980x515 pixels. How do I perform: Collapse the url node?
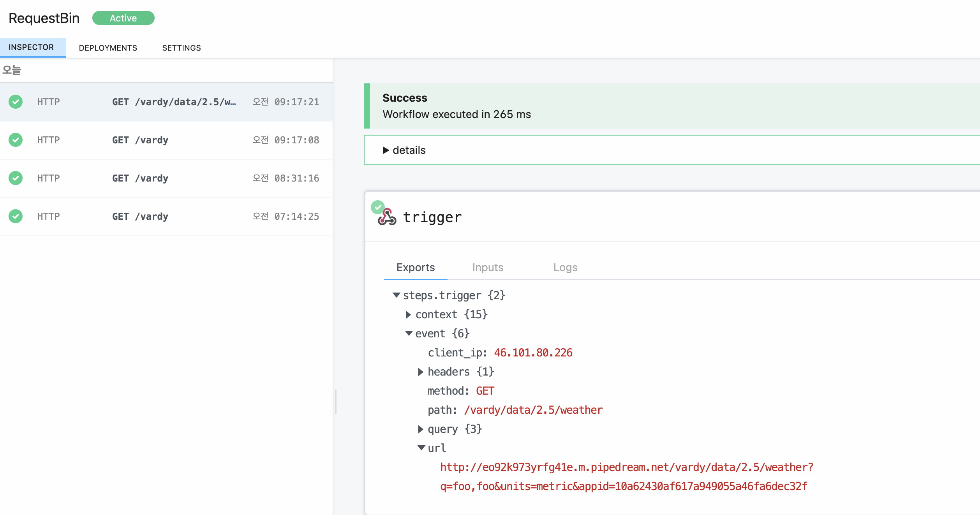pyautogui.click(x=421, y=448)
